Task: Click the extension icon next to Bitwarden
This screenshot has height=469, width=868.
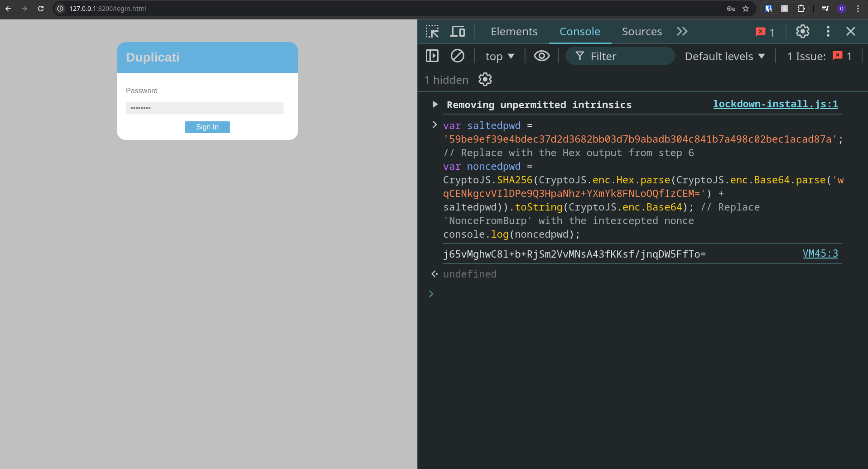Action: [x=785, y=9]
